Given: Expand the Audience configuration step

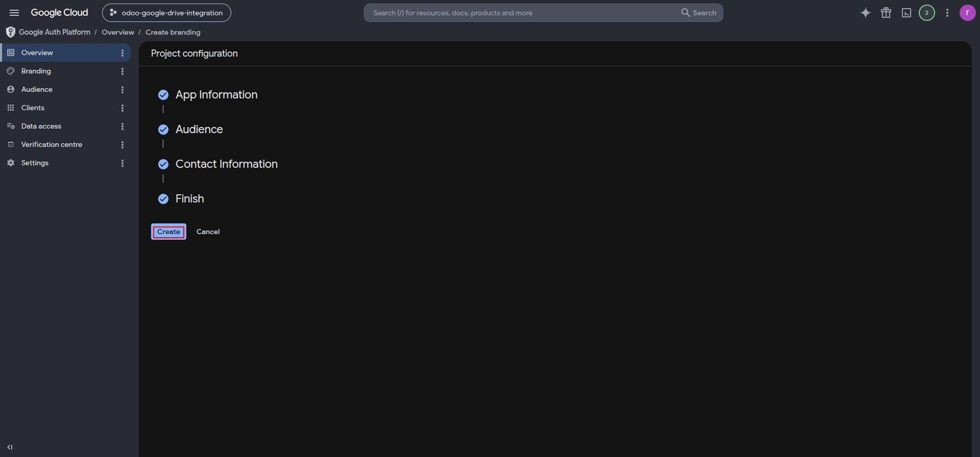Looking at the screenshot, I should click(x=199, y=130).
